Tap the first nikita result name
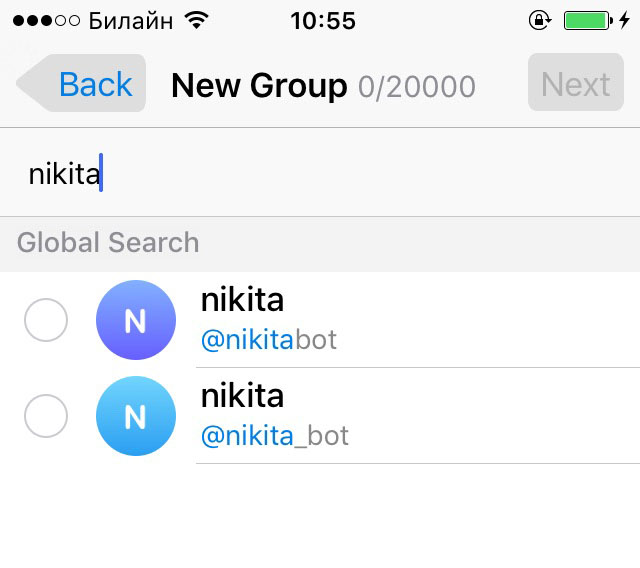 coord(242,300)
